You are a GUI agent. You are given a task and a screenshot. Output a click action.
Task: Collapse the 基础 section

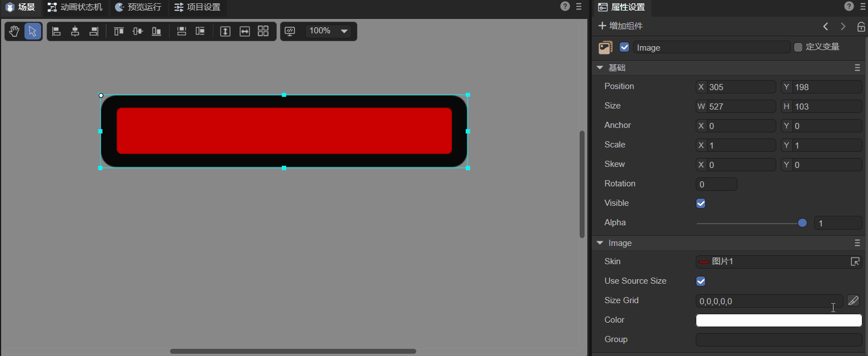tap(600, 68)
